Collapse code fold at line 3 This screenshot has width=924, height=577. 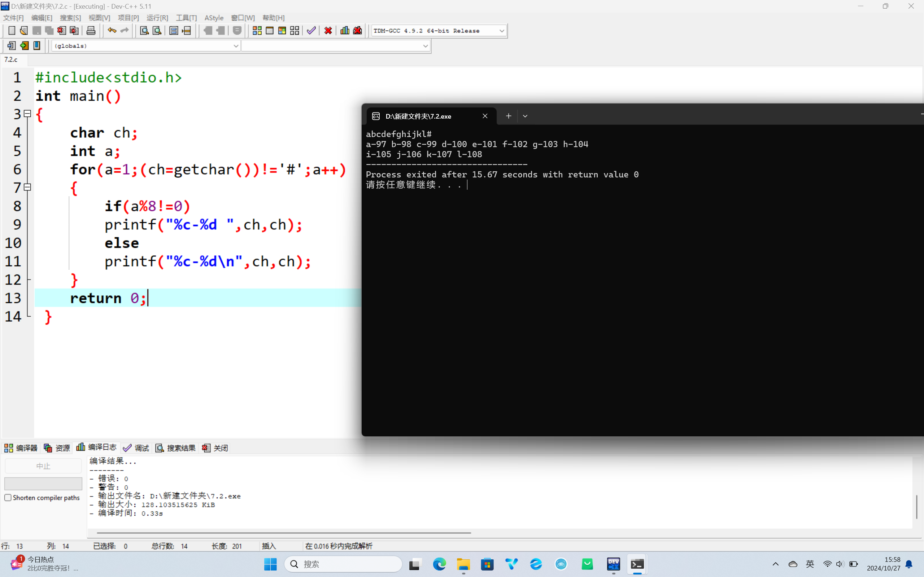point(27,114)
